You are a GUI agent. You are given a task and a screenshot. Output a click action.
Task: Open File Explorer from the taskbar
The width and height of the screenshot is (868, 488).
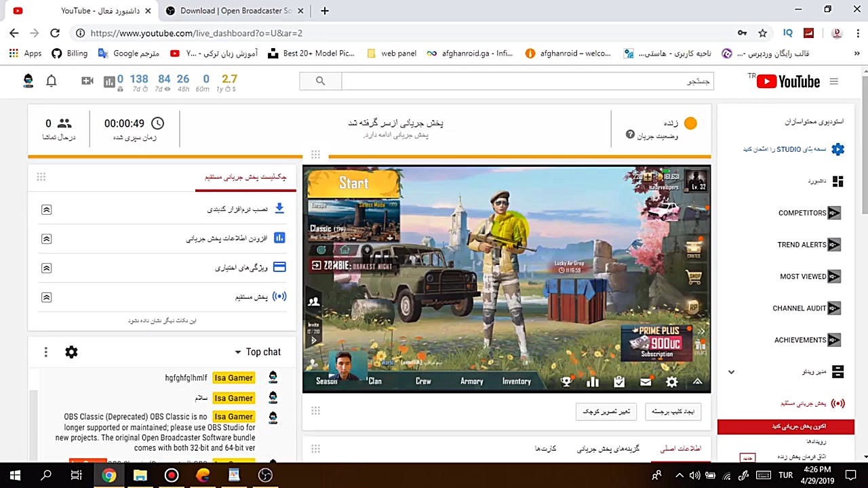pyautogui.click(x=140, y=475)
